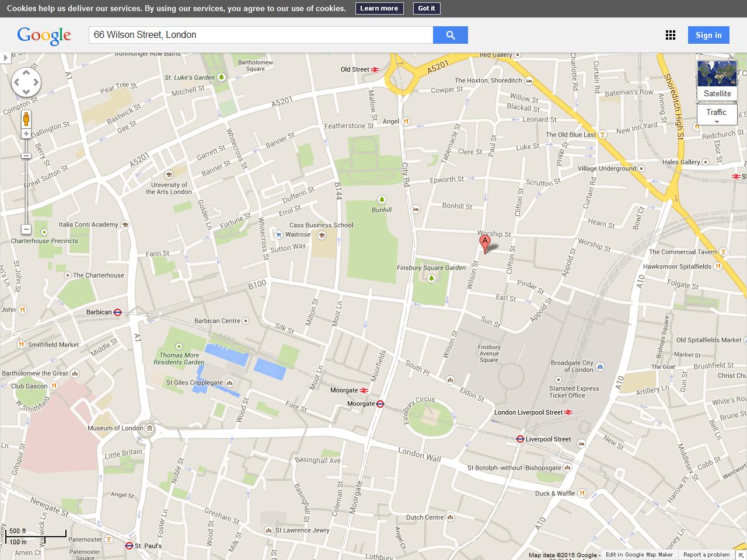
Task: Click Smithfield Market restaurant icon
Action: pyautogui.click(x=21, y=345)
